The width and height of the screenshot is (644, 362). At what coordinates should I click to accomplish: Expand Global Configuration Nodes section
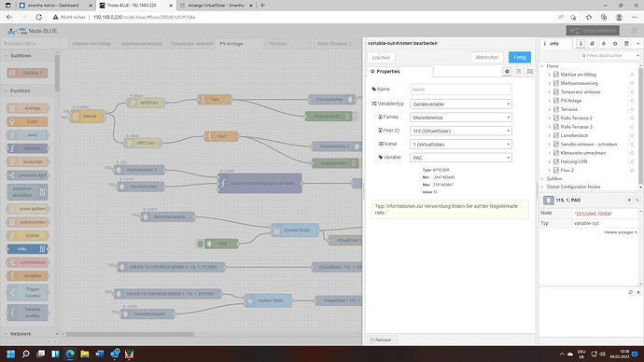(x=542, y=187)
